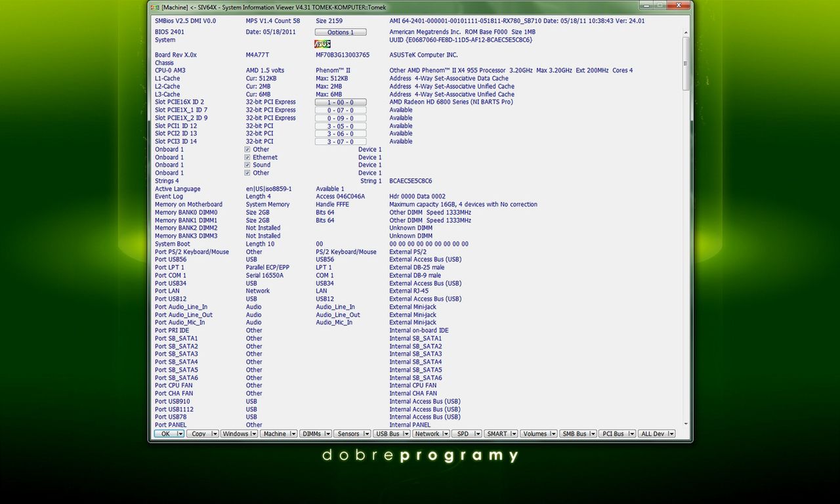The image size is (840, 504).
Task: Click the 3 - 06 - 0 PCI2 slot button
Action: 341,134
